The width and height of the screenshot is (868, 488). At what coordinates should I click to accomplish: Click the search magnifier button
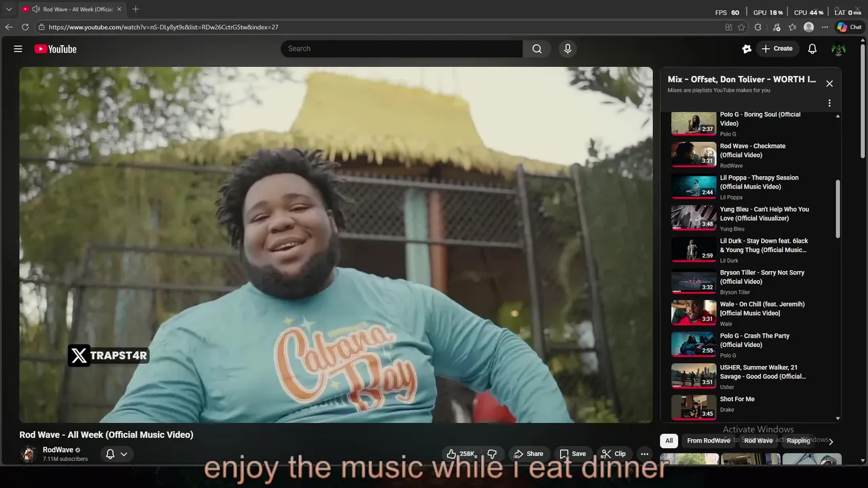[x=537, y=49]
